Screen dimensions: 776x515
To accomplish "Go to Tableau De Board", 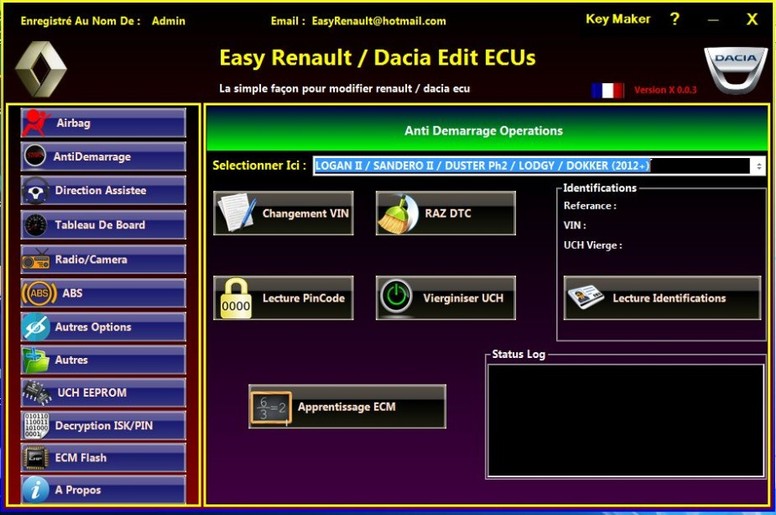I will point(103,225).
